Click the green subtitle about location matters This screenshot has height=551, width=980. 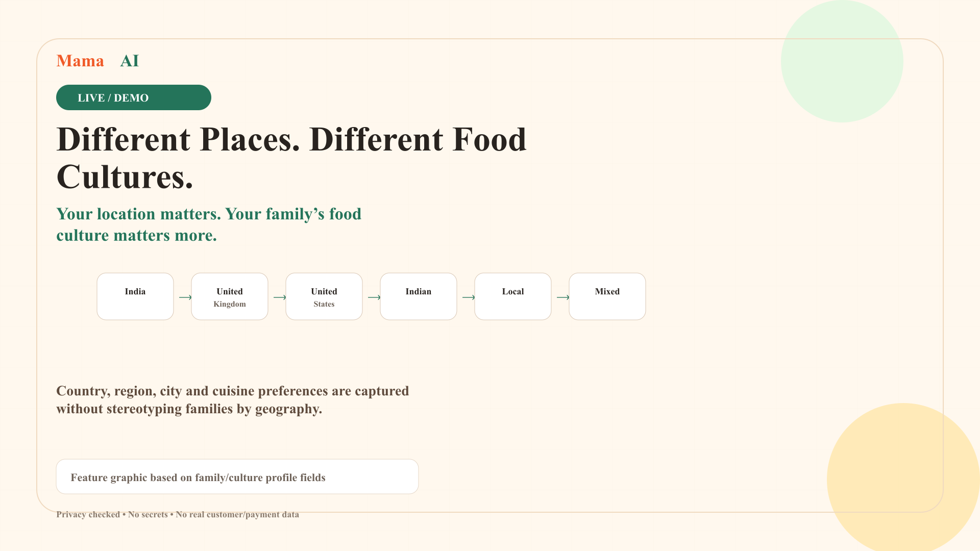pyautogui.click(x=209, y=224)
